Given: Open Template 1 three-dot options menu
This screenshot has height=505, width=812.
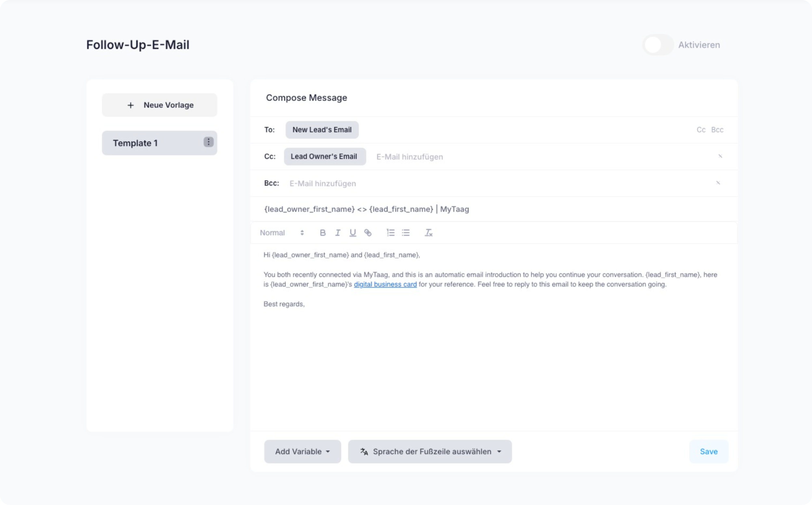Looking at the screenshot, I should (208, 142).
